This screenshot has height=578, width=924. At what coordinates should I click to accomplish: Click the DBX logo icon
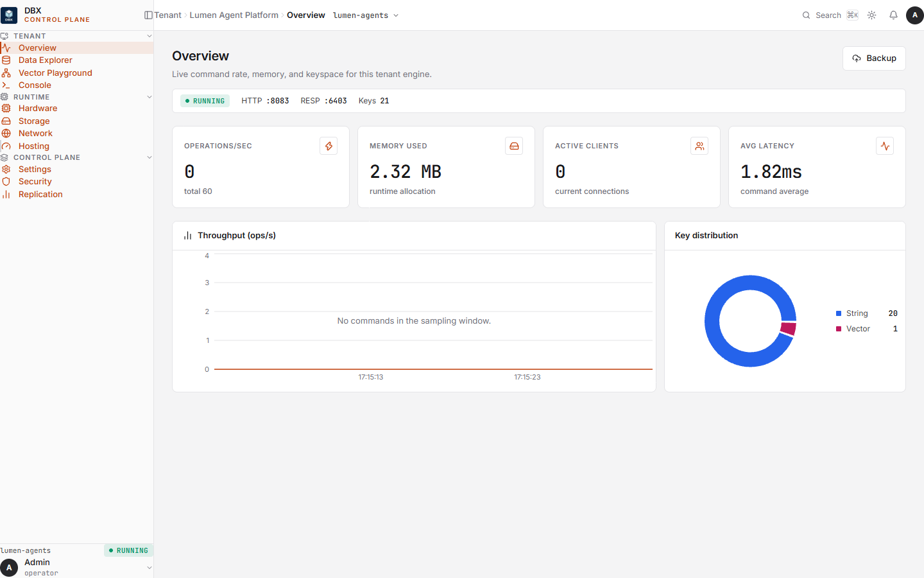tap(9, 15)
